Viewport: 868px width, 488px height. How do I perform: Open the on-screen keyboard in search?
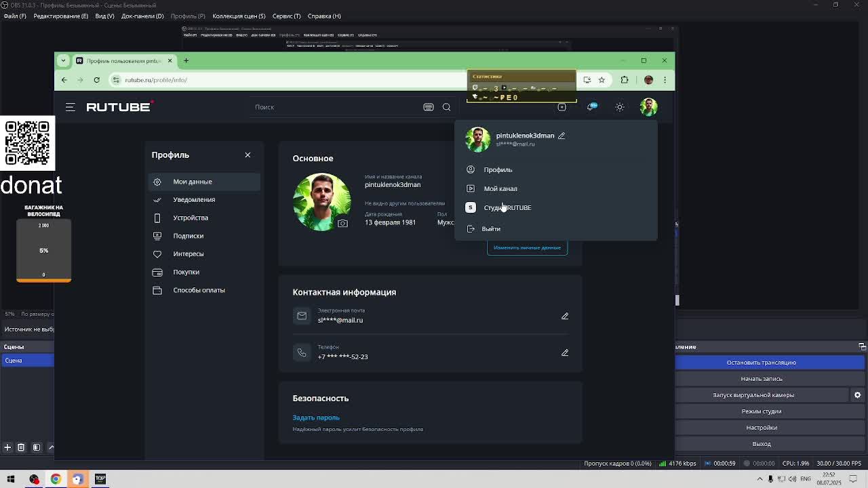tap(429, 107)
